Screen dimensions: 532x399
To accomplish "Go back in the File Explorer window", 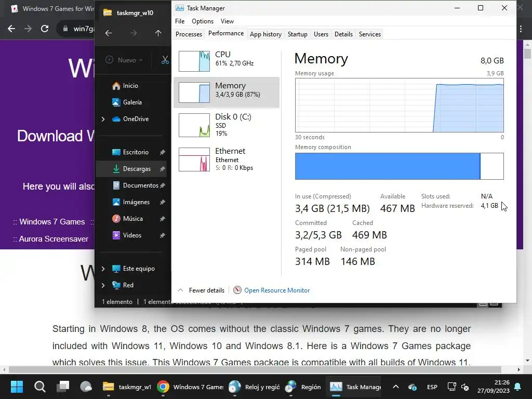I will click(109, 33).
